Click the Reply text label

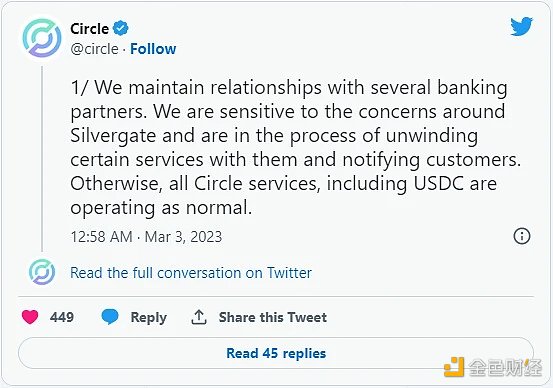(x=148, y=317)
